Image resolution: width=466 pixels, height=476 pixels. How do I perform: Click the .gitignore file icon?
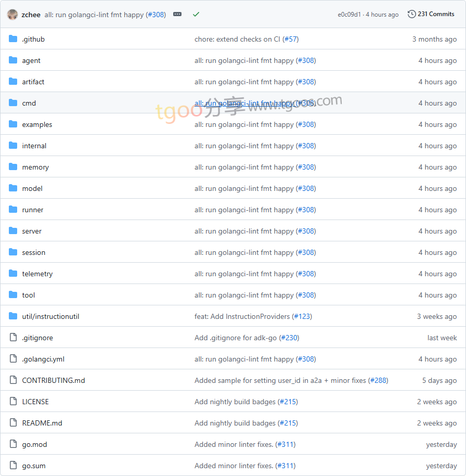click(x=13, y=338)
